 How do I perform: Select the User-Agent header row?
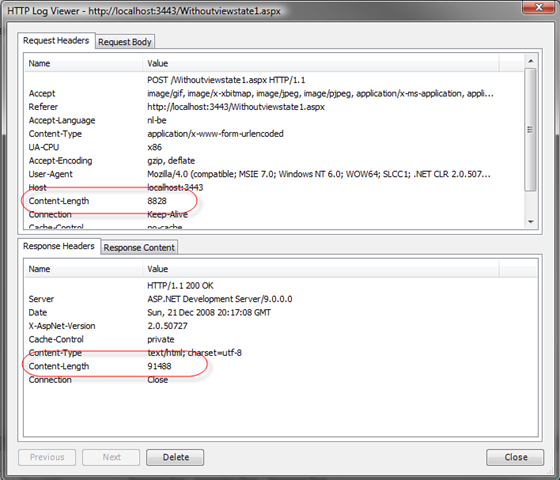pyautogui.click(x=274, y=174)
